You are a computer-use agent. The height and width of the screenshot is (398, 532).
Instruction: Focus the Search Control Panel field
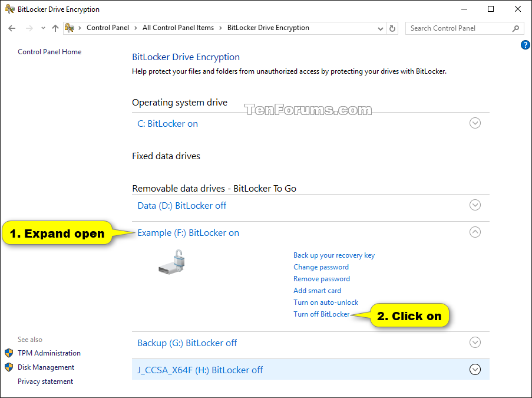[464, 28]
